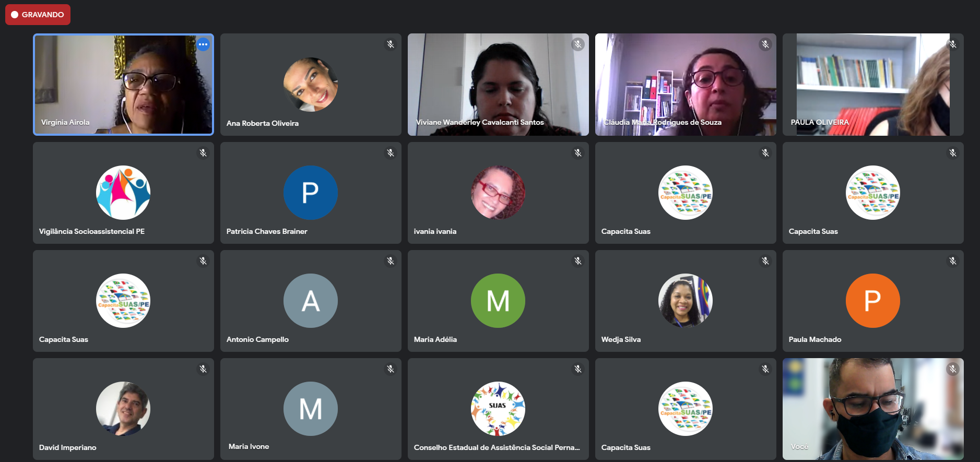Image resolution: width=980 pixels, height=462 pixels.
Task: Click muted mic icon on ivania ivania tile
Action: pyautogui.click(x=578, y=153)
